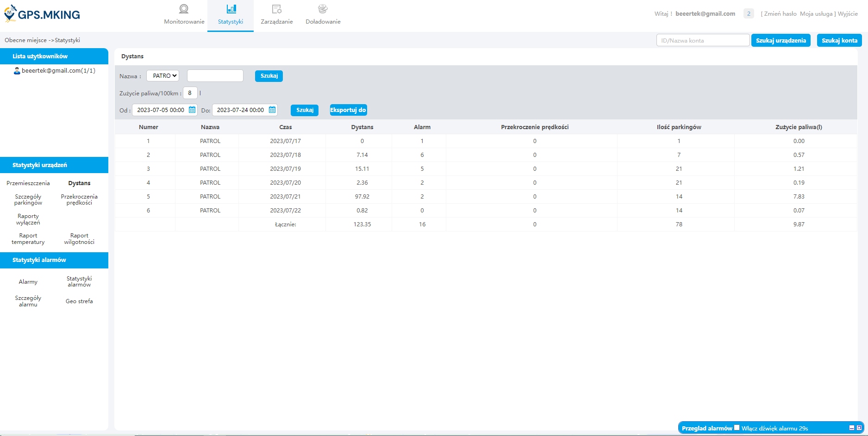Image resolution: width=868 pixels, height=436 pixels.
Task: Minimize the Przeglad alarmów panel
Action: click(x=852, y=428)
